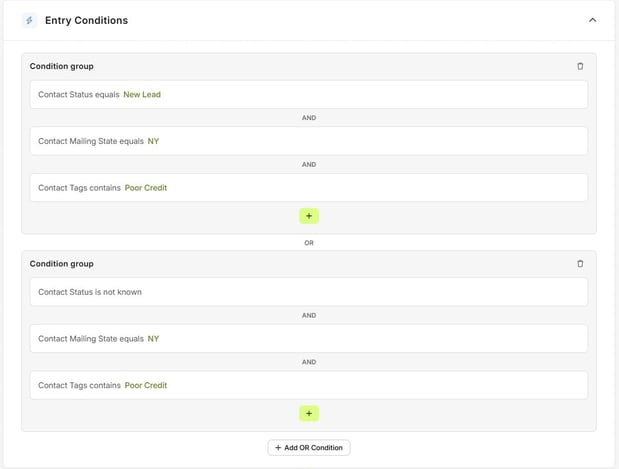619x469 pixels.
Task: Click Poor Credit value in first group
Action: [x=146, y=188]
